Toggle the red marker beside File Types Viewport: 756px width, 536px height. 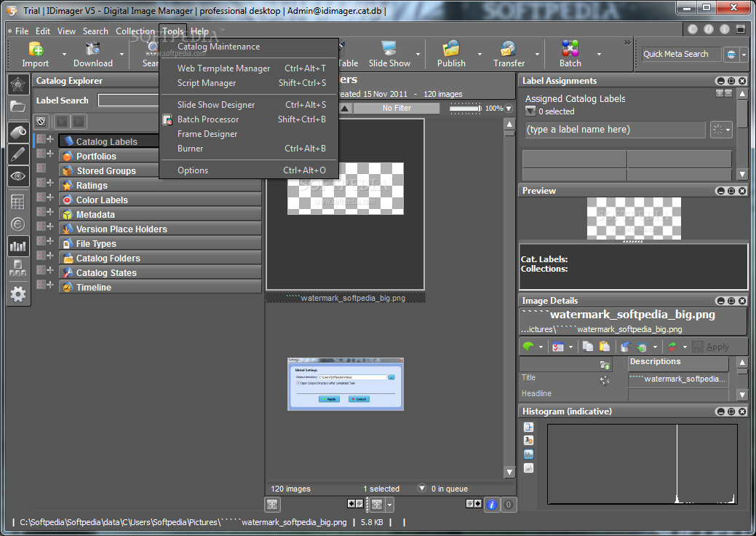click(x=41, y=241)
